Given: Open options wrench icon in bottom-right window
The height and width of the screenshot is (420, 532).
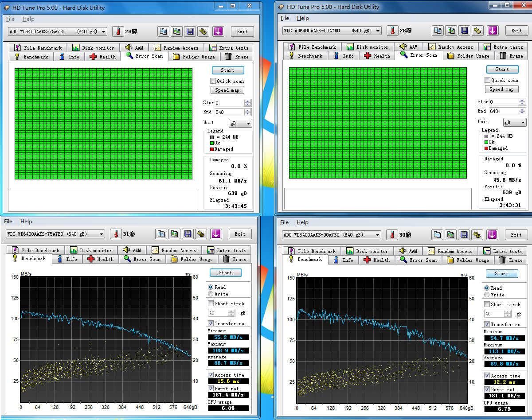Looking at the screenshot, I should point(477,235).
